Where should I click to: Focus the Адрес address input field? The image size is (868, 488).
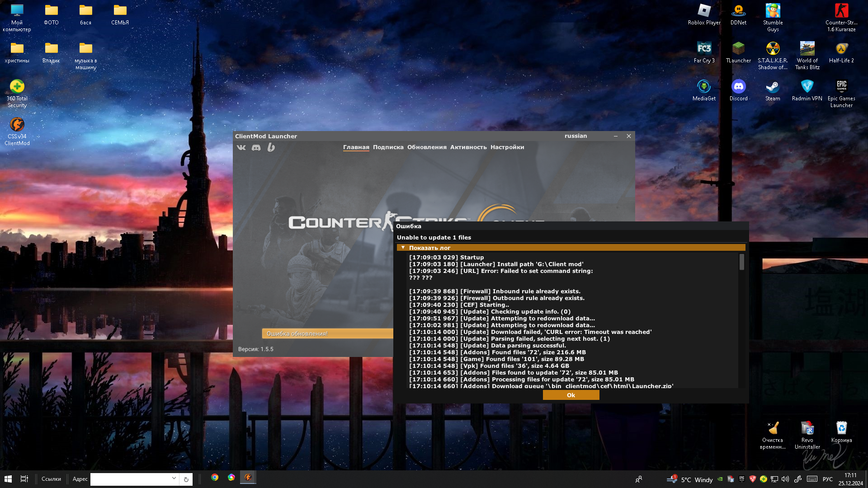click(x=130, y=479)
